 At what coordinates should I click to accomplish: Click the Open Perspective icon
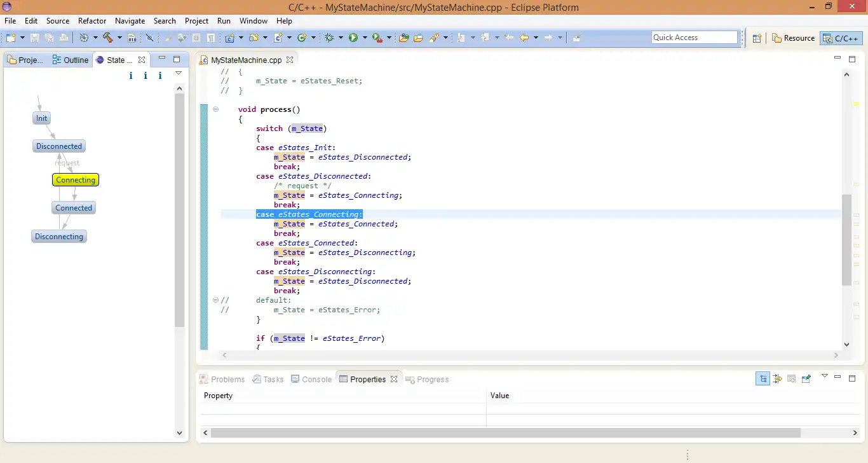757,38
